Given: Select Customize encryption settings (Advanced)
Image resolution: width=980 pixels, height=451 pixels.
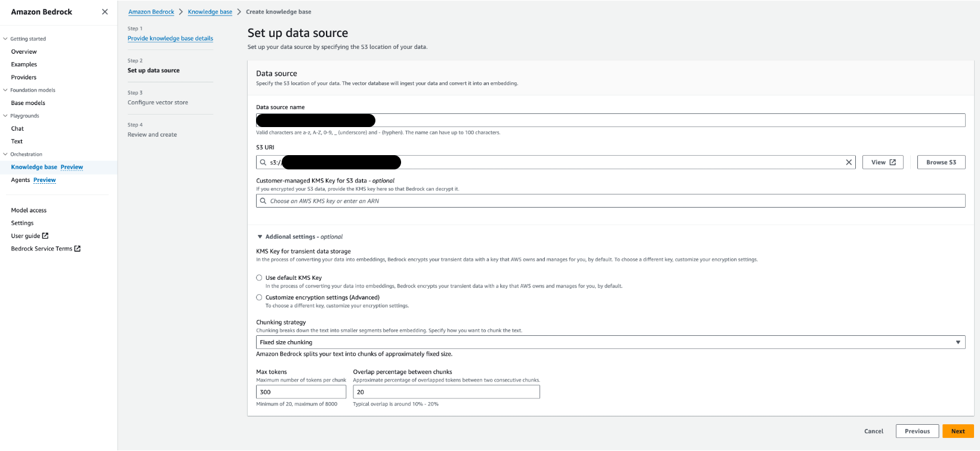Looking at the screenshot, I should click(259, 297).
